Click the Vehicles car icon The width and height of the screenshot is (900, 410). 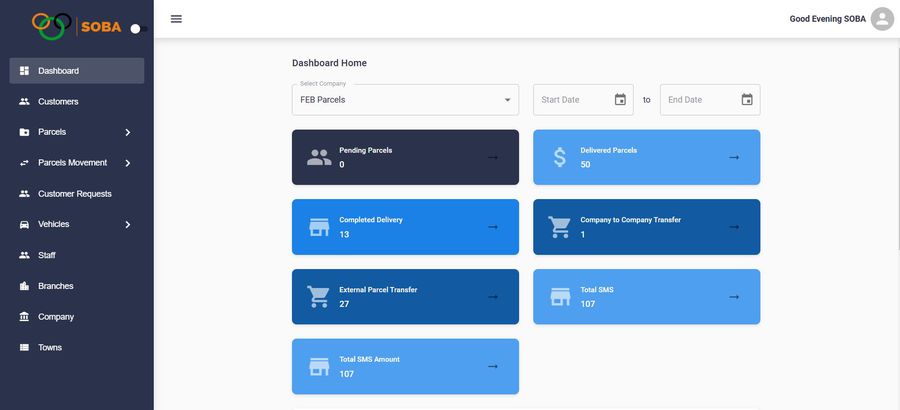[24, 225]
